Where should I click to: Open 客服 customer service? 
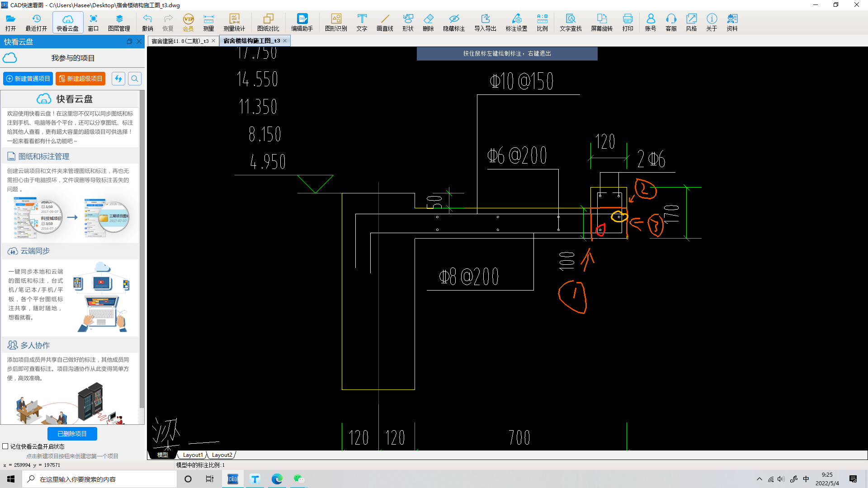tap(671, 22)
